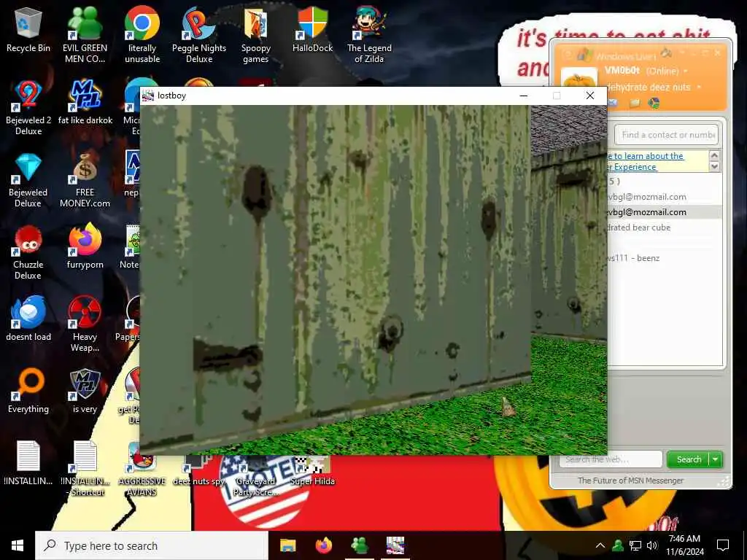Click The Future of MSN Messenger link
The height and width of the screenshot is (560, 747).
(630, 481)
